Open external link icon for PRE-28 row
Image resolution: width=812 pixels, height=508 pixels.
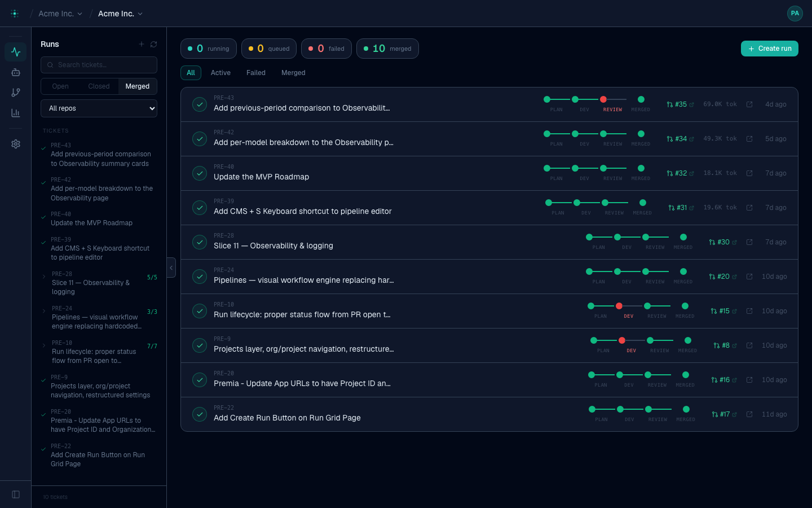coord(749,242)
